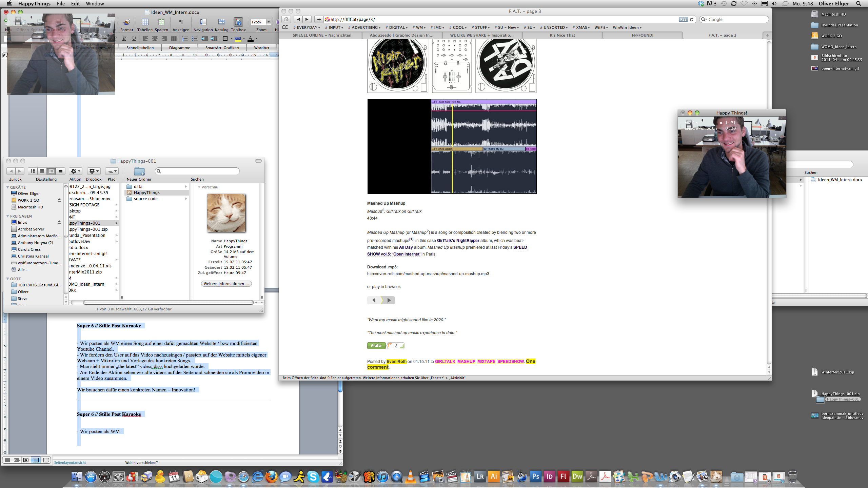Screen dimensions: 868x488
Task: Switch to the Diagramme tab
Action: (179, 48)
